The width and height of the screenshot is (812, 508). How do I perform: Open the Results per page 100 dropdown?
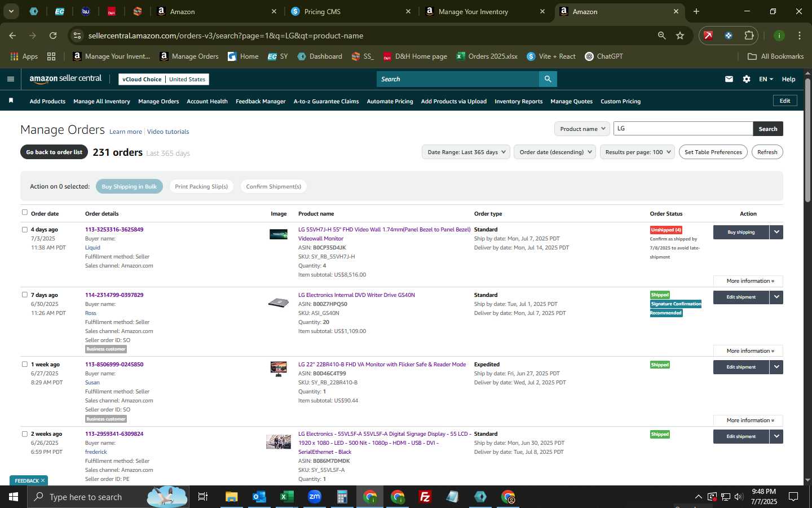coord(637,152)
